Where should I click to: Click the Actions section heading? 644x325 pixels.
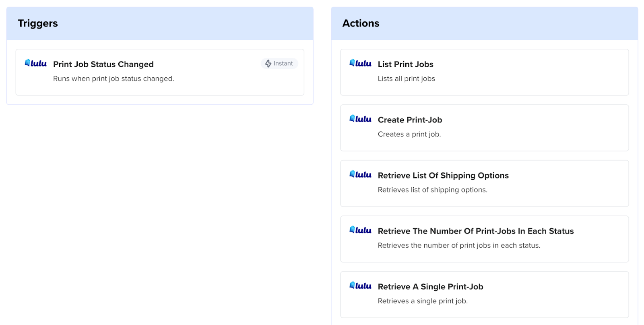[361, 23]
